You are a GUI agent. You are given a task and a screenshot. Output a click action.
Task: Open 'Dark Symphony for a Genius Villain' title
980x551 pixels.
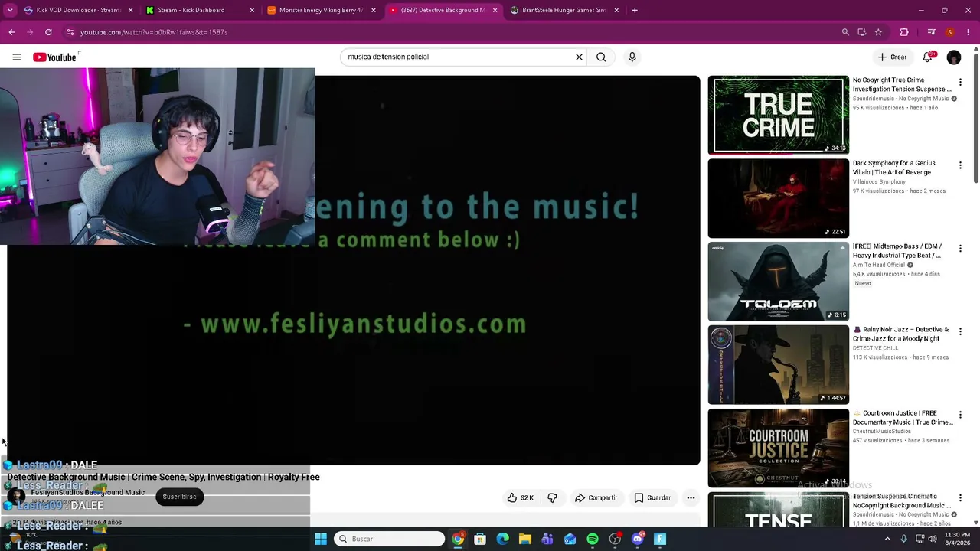pos(894,168)
